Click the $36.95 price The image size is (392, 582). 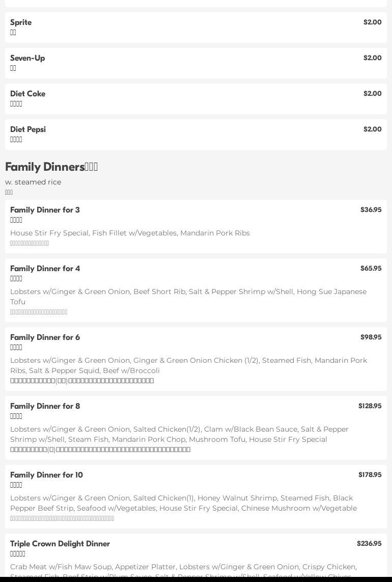coord(371,210)
